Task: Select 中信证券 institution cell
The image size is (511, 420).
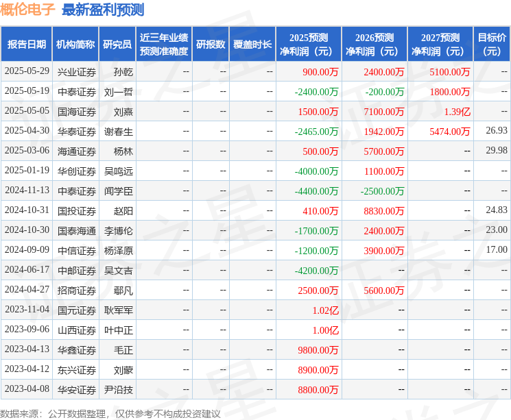Action: (x=77, y=250)
